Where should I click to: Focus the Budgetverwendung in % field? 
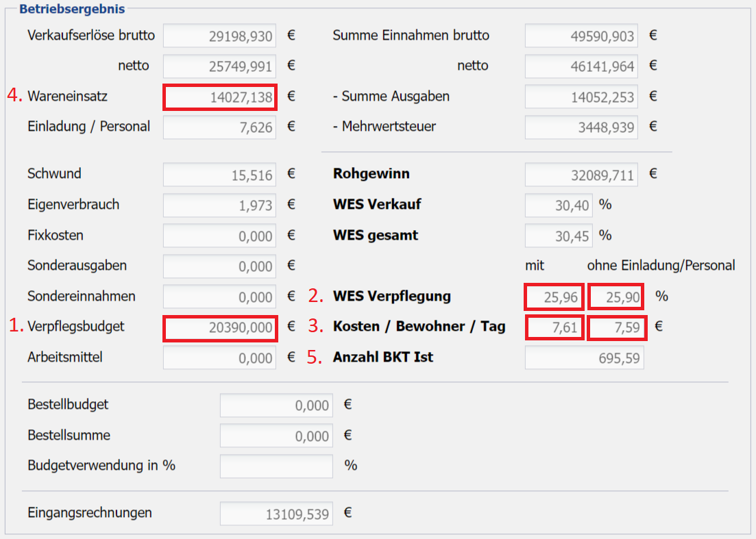(276, 466)
